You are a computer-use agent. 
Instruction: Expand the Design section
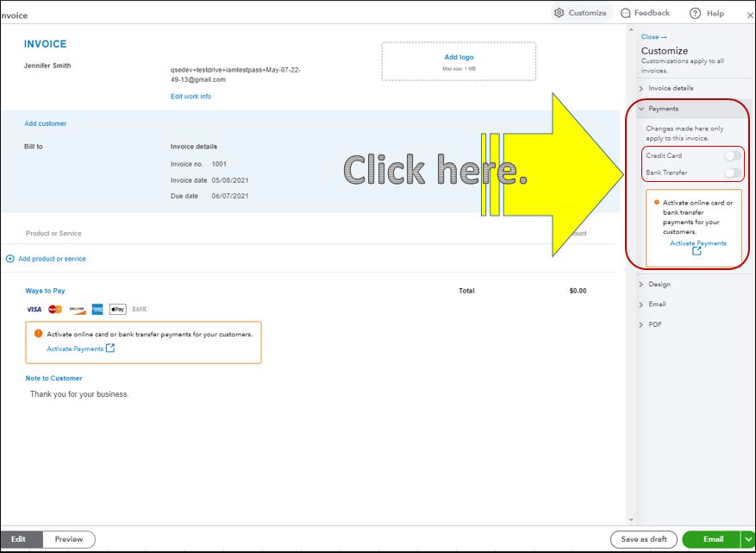point(693,284)
